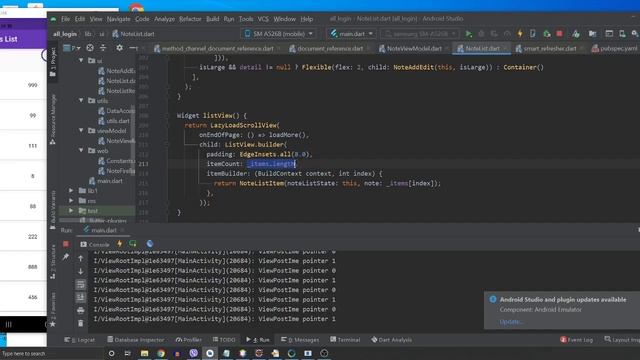Toggle soft-wrap in Run console

[81, 284]
